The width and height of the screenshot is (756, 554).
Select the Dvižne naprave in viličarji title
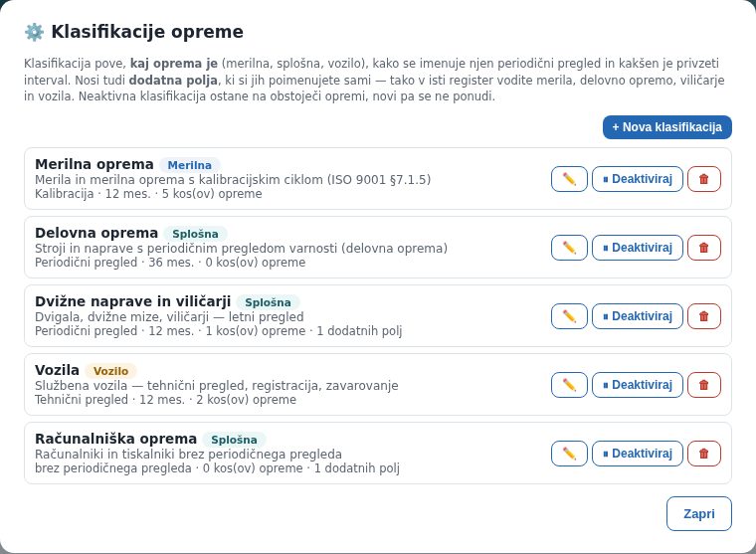click(132, 301)
